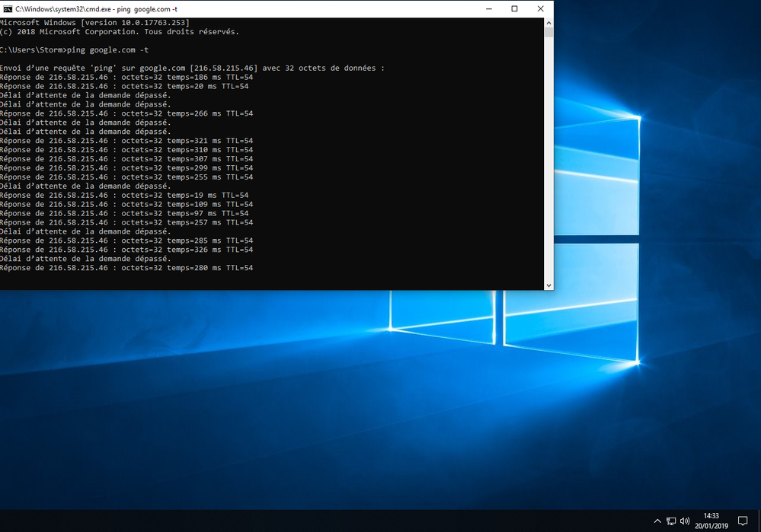Minimize the cmd.exe ping window

click(488, 8)
